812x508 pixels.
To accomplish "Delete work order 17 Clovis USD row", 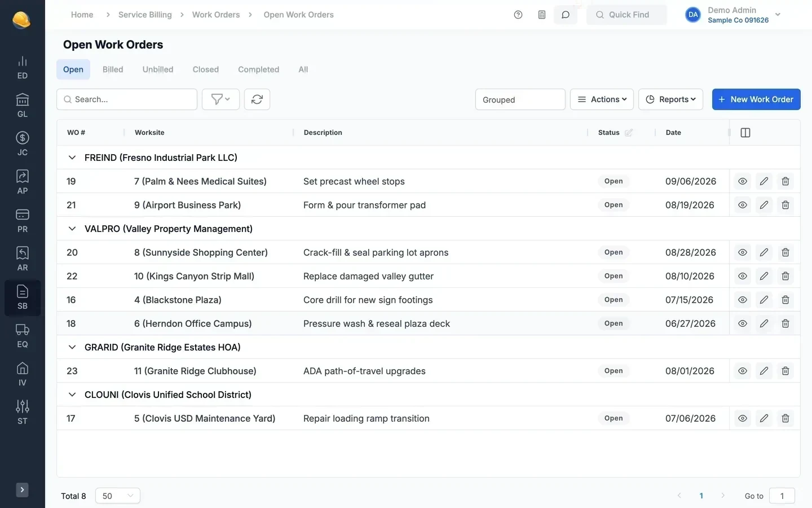I will pyautogui.click(x=785, y=418).
